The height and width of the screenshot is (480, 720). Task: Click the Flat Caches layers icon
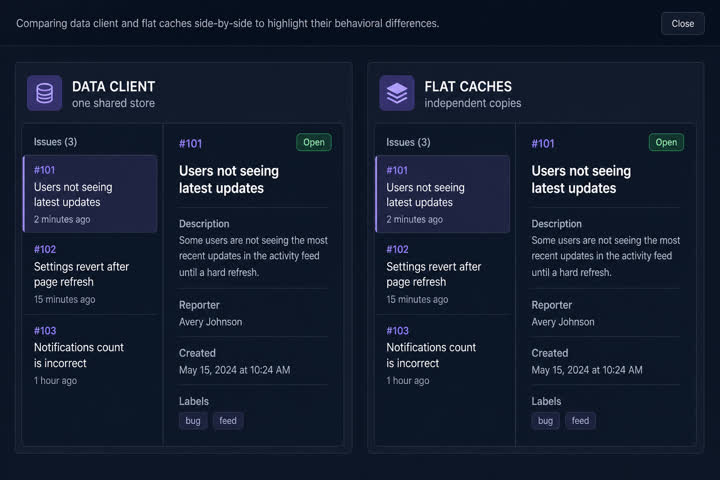pyautogui.click(x=397, y=93)
